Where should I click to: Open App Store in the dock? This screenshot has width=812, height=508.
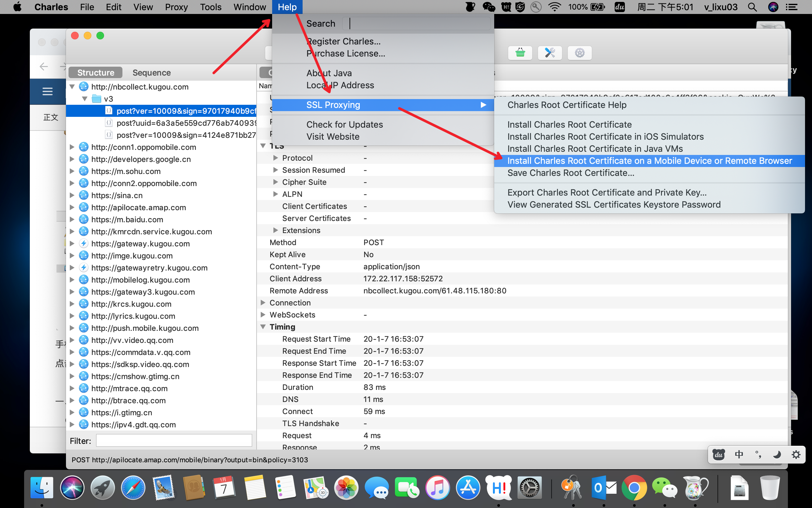point(468,487)
